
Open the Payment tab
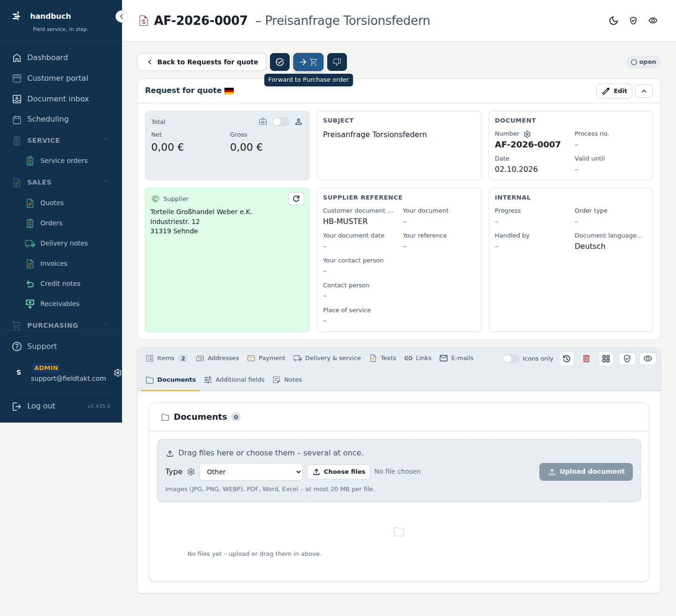point(266,358)
